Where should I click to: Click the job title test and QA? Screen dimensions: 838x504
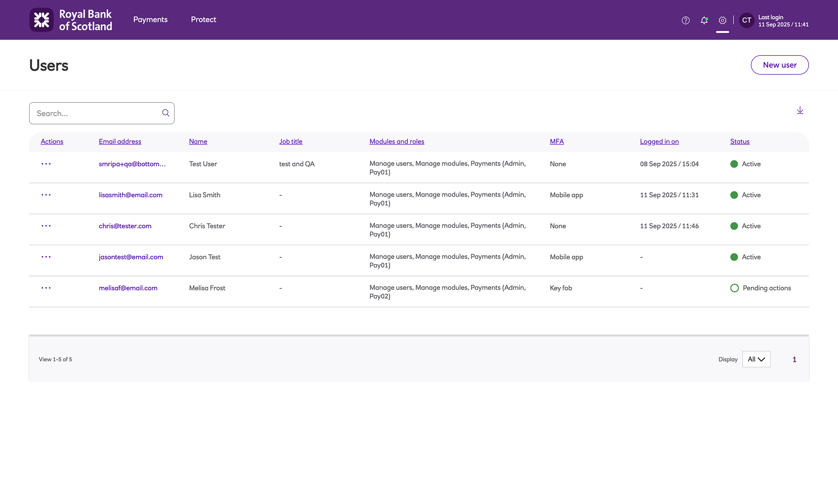click(297, 164)
